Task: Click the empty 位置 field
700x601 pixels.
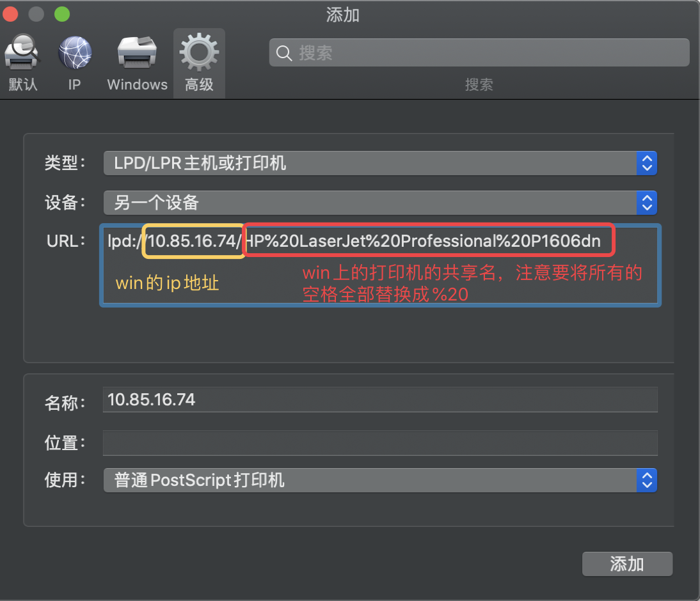Action: (x=380, y=443)
